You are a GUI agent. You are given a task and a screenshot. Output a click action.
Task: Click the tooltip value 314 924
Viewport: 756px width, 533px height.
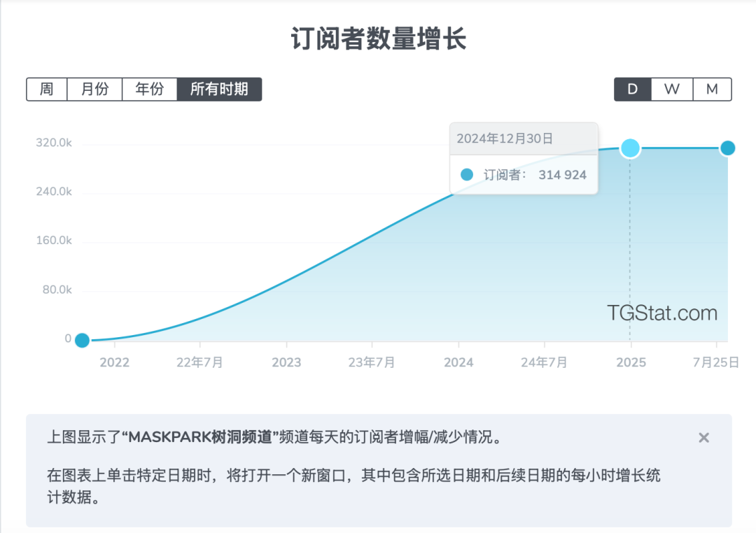(x=562, y=174)
